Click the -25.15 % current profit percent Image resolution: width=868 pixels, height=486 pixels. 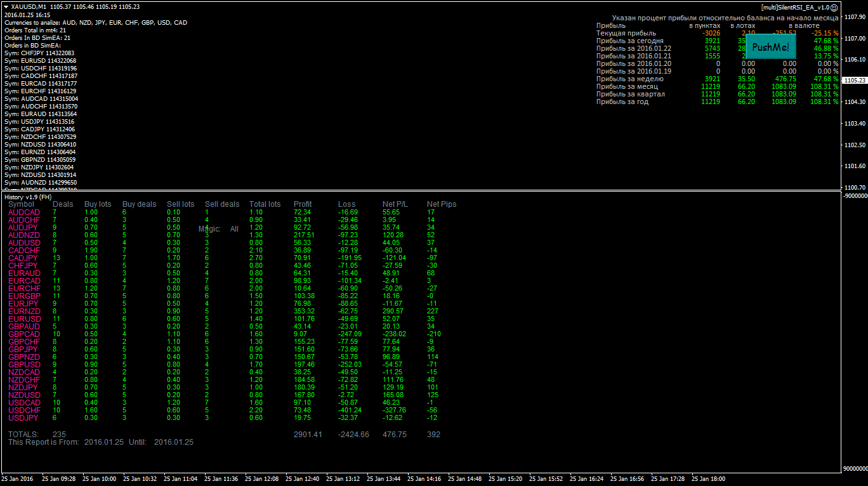coord(825,33)
